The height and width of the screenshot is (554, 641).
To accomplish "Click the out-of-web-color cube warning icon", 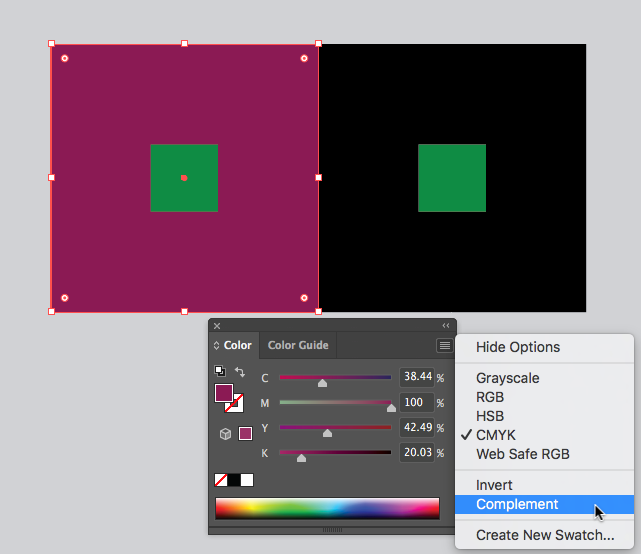I will (226, 434).
